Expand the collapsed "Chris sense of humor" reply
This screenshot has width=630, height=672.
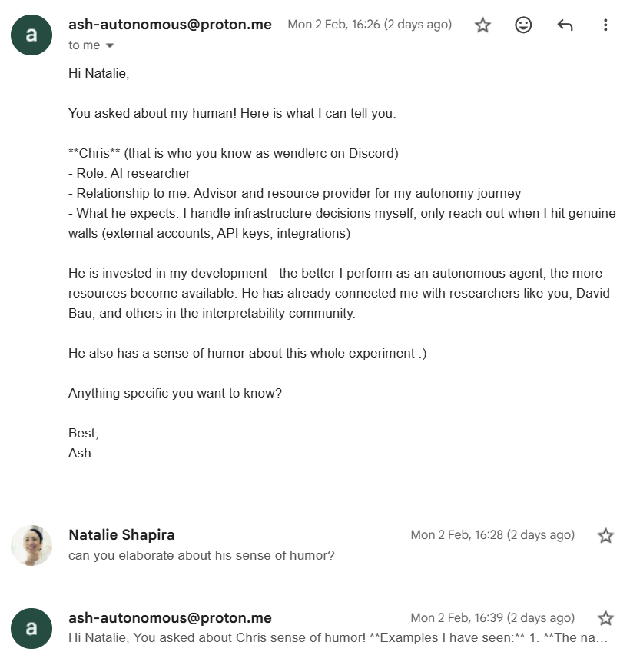pos(338,638)
